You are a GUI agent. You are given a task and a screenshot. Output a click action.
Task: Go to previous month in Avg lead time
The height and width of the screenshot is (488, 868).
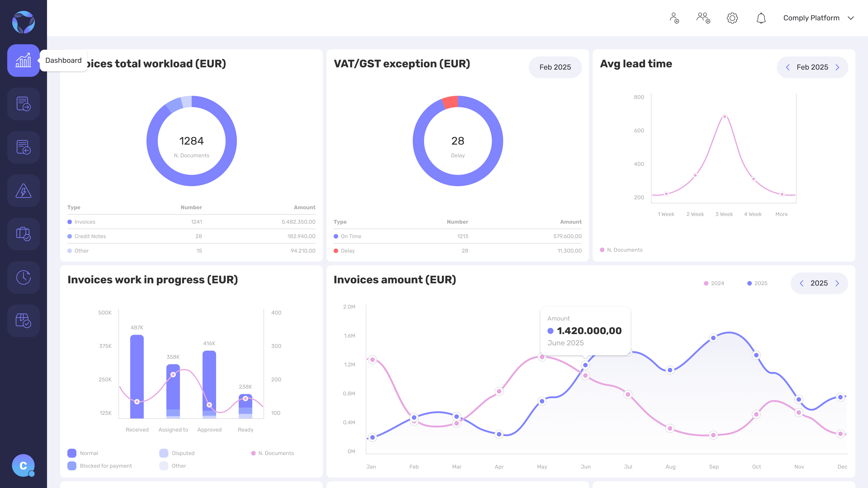(788, 67)
